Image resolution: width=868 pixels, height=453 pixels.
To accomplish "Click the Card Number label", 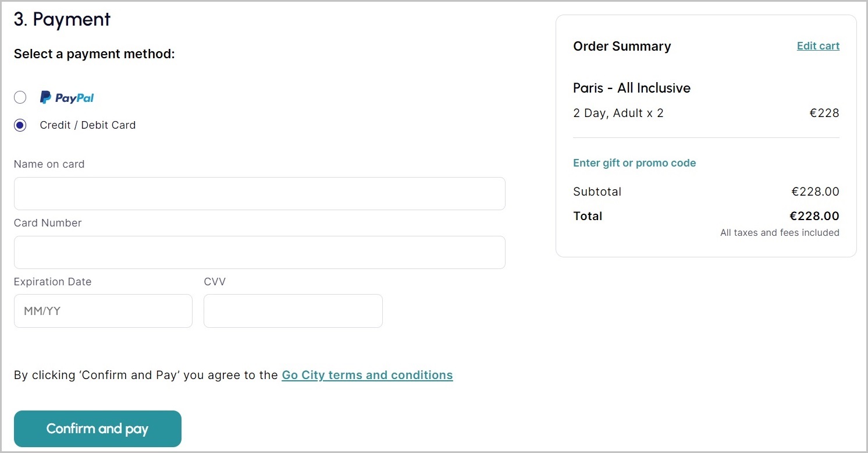I will click(x=48, y=223).
